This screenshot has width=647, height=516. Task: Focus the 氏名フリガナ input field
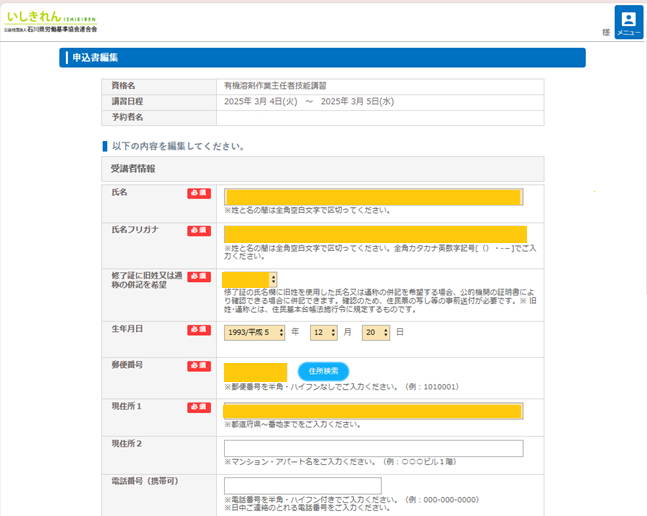(x=374, y=234)
